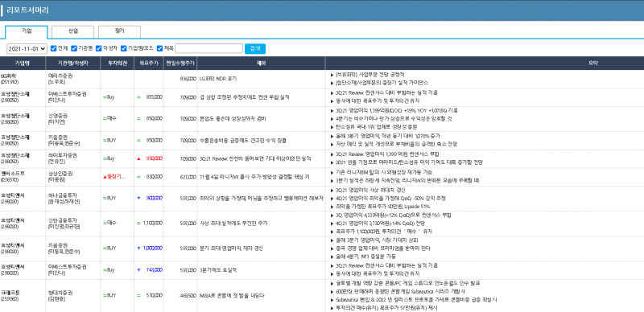Click the 기업명 column header

coord(23,64)
